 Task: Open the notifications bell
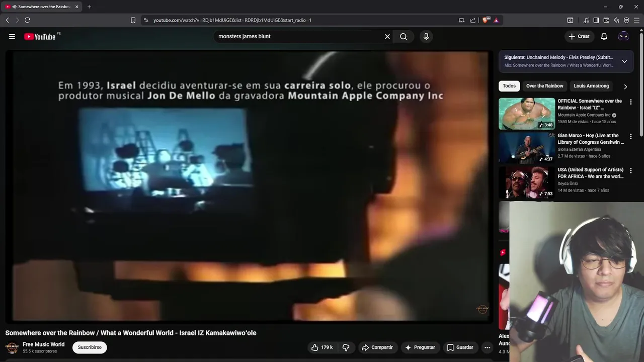pos(604,36)
